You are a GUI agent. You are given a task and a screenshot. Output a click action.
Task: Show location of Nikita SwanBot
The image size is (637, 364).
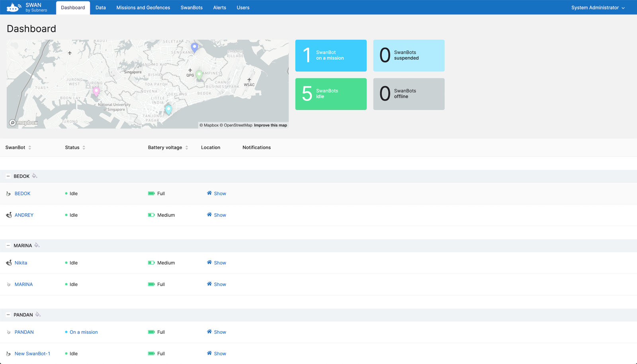[216, 263]
